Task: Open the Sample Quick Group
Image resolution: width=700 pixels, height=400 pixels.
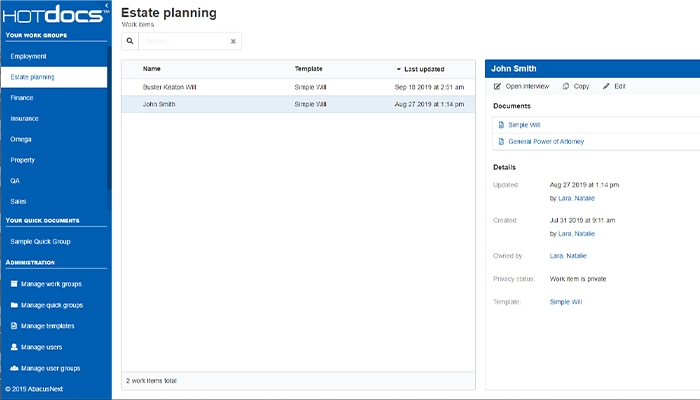Action: [41, 241]
